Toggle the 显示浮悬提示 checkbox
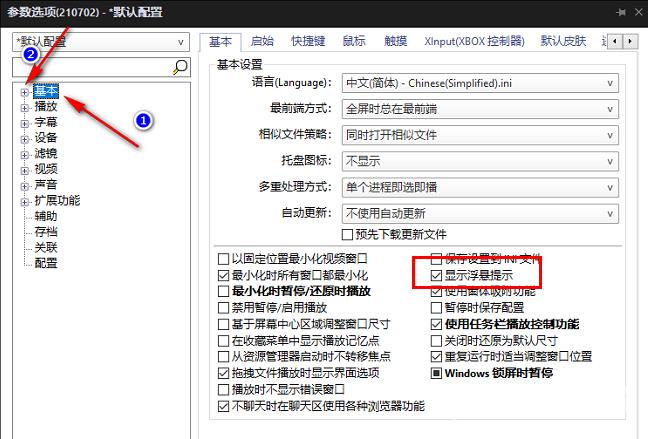Image resolution: width=648 pixels, height=439 pixels. pyautogui.click(x=436, y=274)
